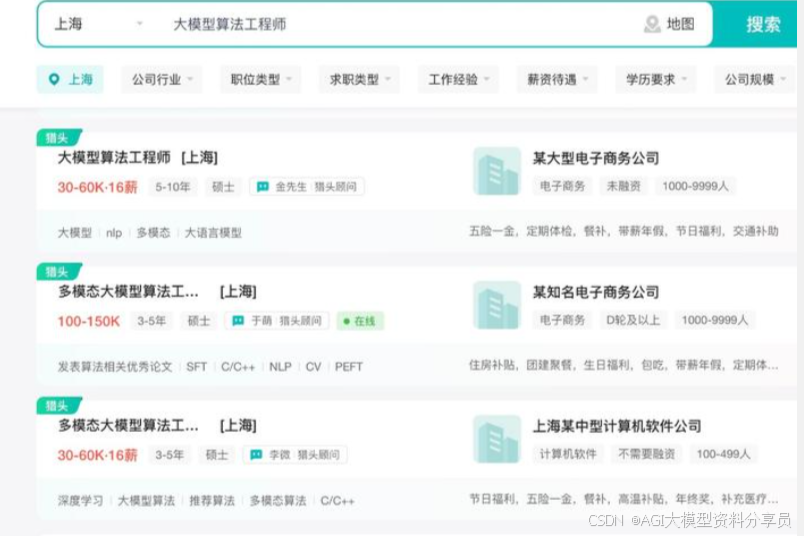Click the map pin icon beside 地图

[652, 24]
